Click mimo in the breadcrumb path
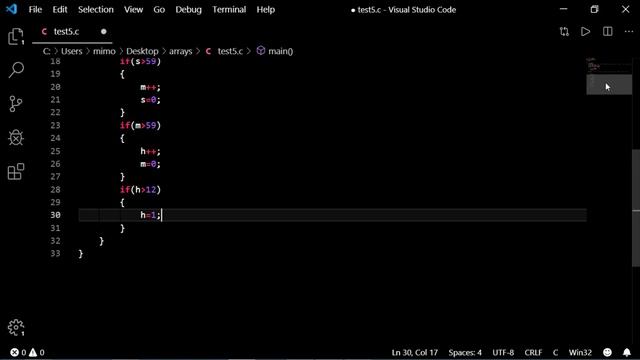Screen dimensions: 640x360 [x=104, y=51]
